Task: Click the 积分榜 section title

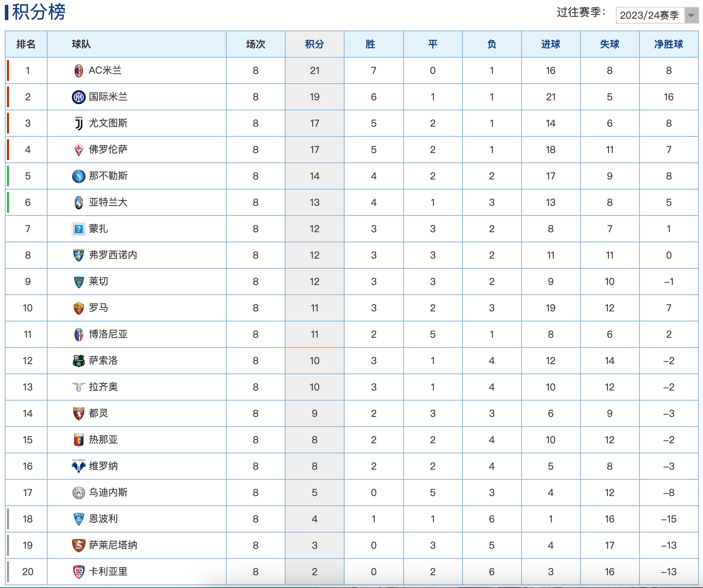Action: (39, 12)
